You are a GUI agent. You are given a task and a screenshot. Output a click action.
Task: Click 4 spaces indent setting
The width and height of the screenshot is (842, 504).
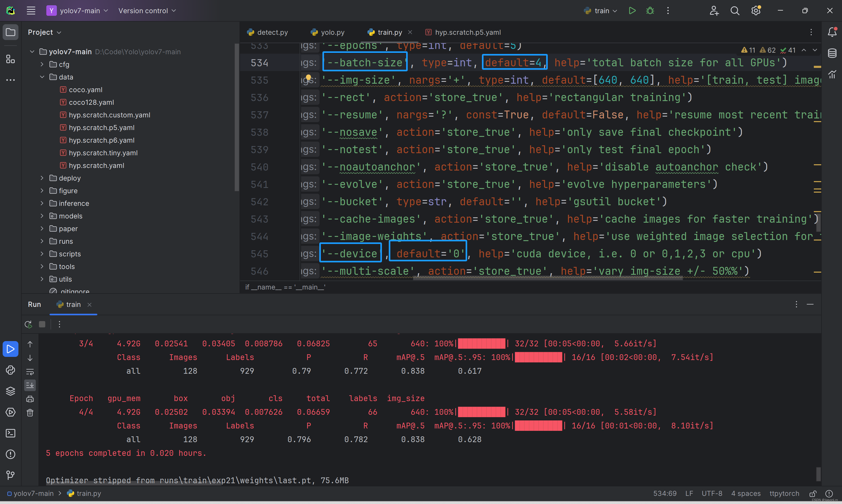click(x=746, y=493)
